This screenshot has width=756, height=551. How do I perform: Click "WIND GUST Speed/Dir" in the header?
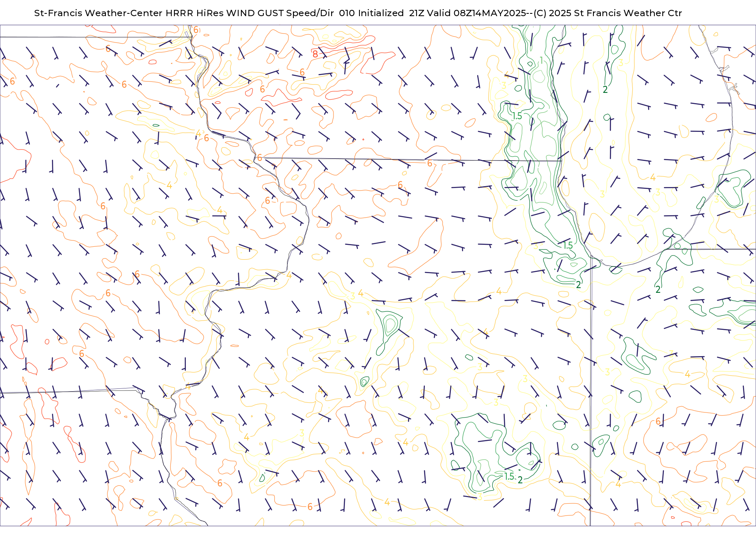280,13
